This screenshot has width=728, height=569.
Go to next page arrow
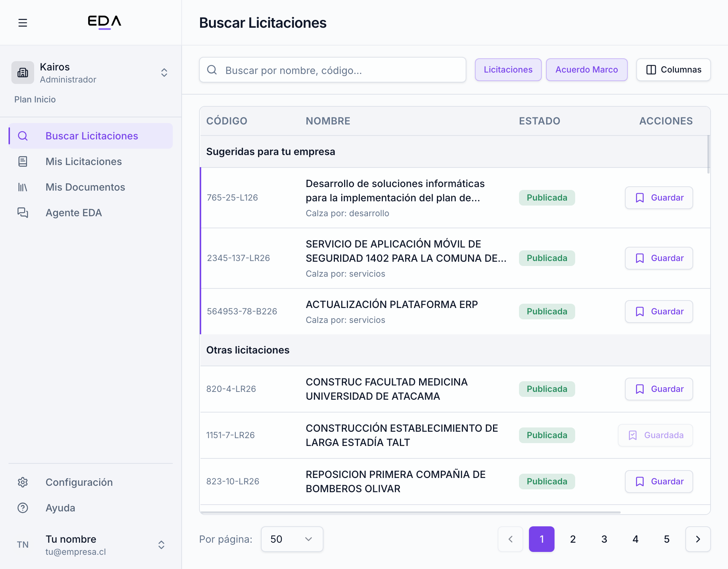point(698,539)
